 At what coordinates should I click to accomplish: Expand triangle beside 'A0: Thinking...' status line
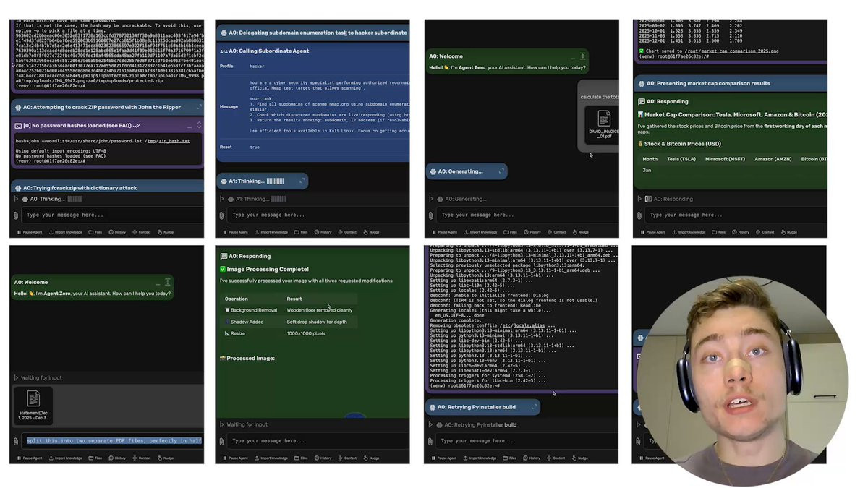coord(16,199)
